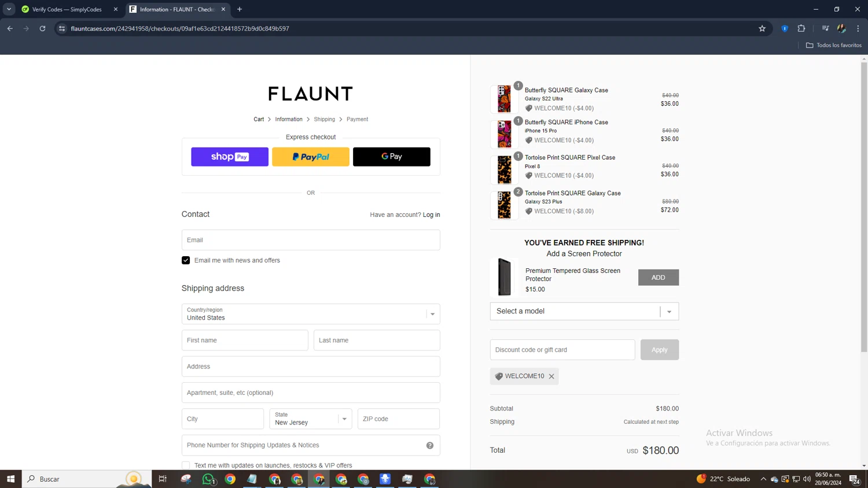Open a new browser tab with plus icon

point(240,9)
